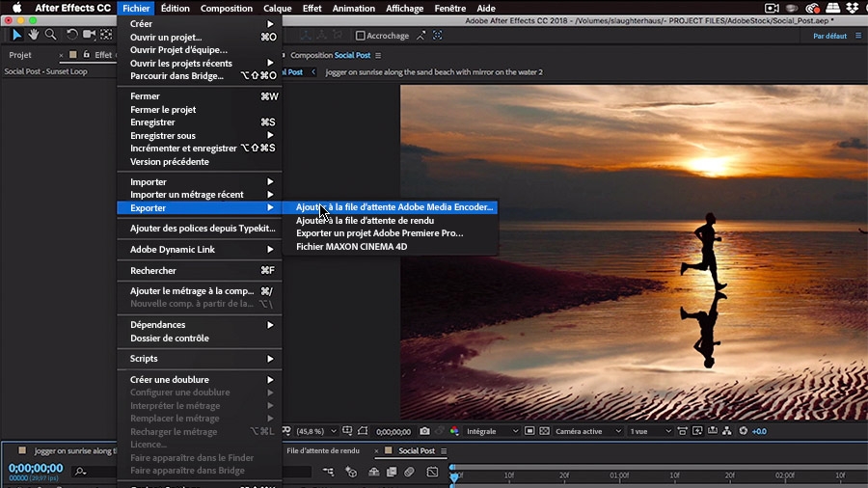This screenshot has height=488, width=868.
Task: Click the Motion Blur icon in timeline
Action: click(x=409, y=473)
